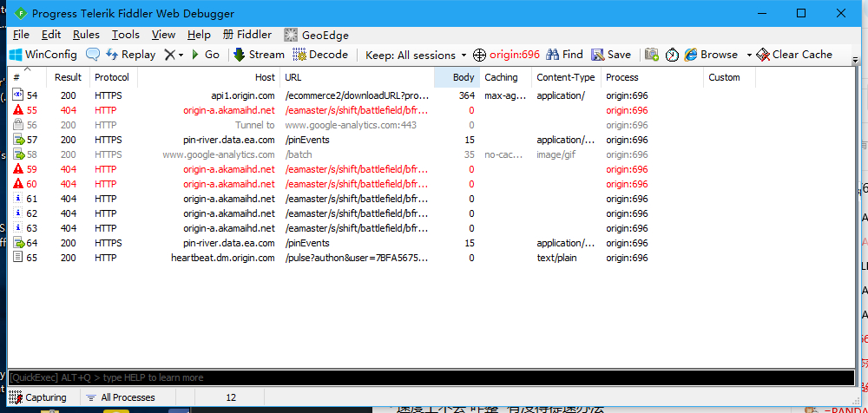Open the Remove sessions X dropdown
Viewport: 868px width, 413px height.
coord(174,55)
